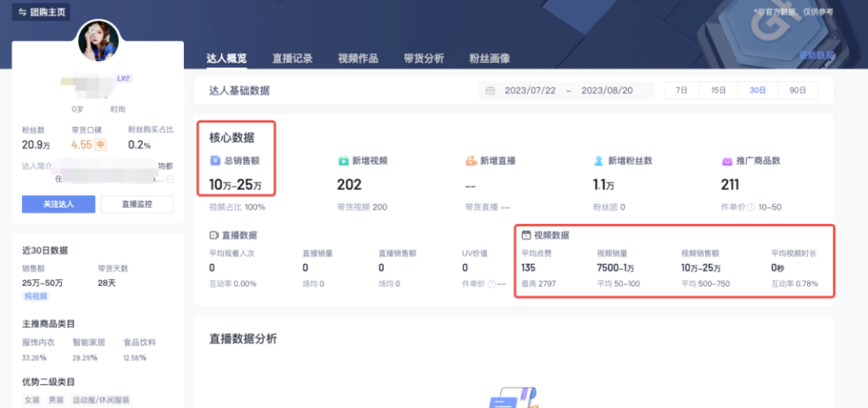Click the 视频销量 7500-1万 value
The image size is (868, 408).
pyautogui.click(x=616, y=269)
